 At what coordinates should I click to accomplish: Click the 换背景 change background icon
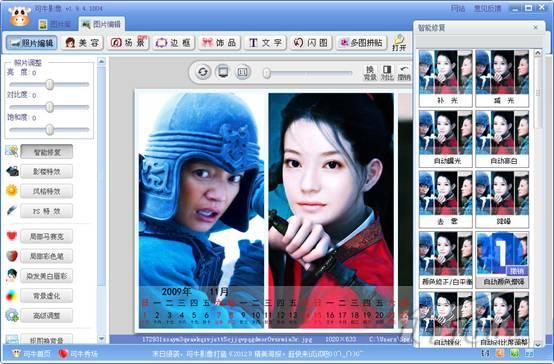coord(370,72)
